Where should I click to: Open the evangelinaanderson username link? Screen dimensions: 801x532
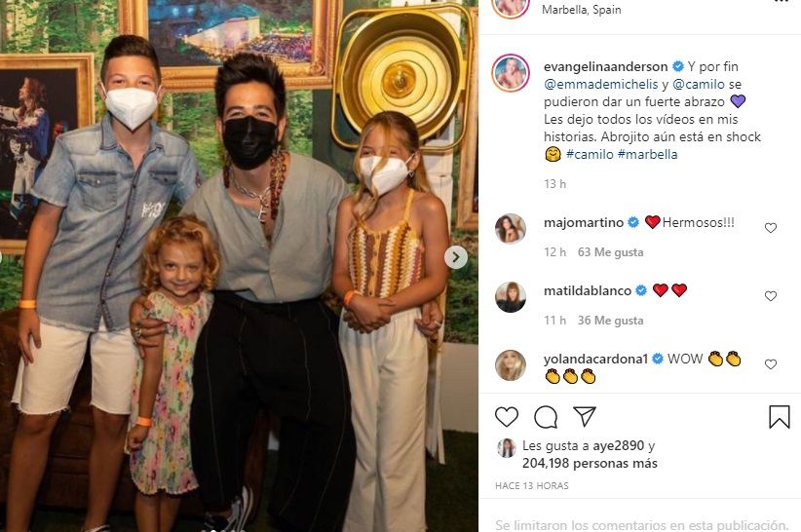pos(605,66)
